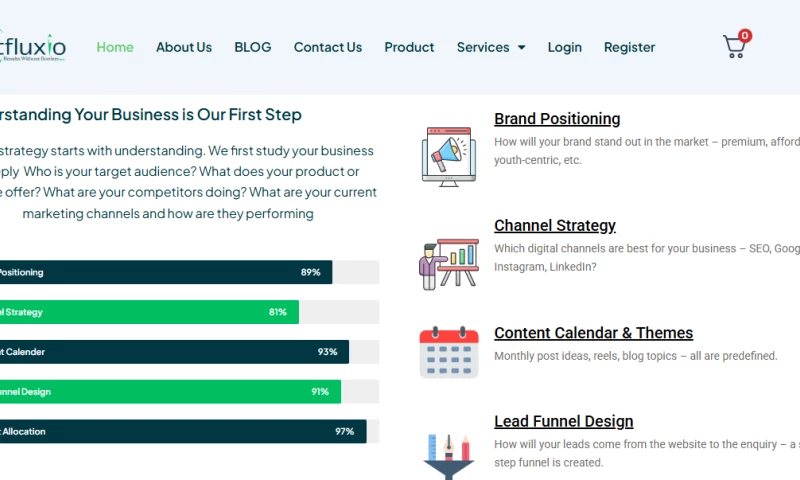Open the Contact Us page
Screen dimensions: 800x480
[x=328, y=47]
